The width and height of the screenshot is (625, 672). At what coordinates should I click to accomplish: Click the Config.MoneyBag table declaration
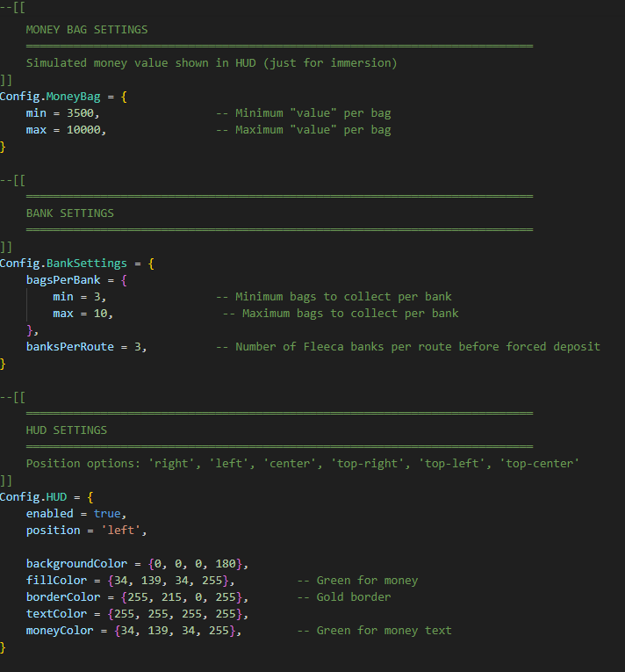[54, 96]
